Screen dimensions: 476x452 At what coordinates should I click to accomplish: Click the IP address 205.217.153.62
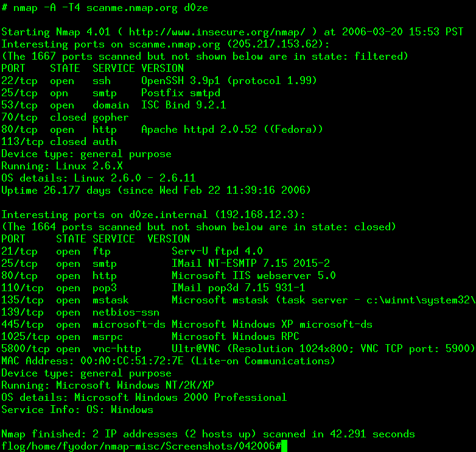275,44
